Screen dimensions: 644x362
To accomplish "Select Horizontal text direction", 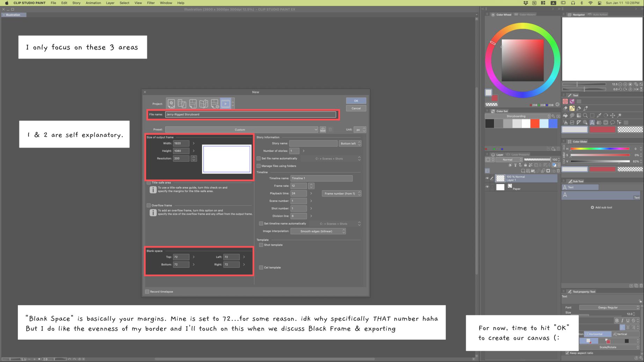I will [x=597, y=334].
